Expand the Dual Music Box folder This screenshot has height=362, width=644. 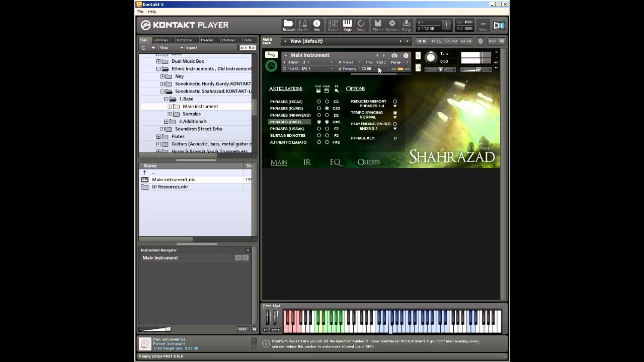click(x=158, y=61)
